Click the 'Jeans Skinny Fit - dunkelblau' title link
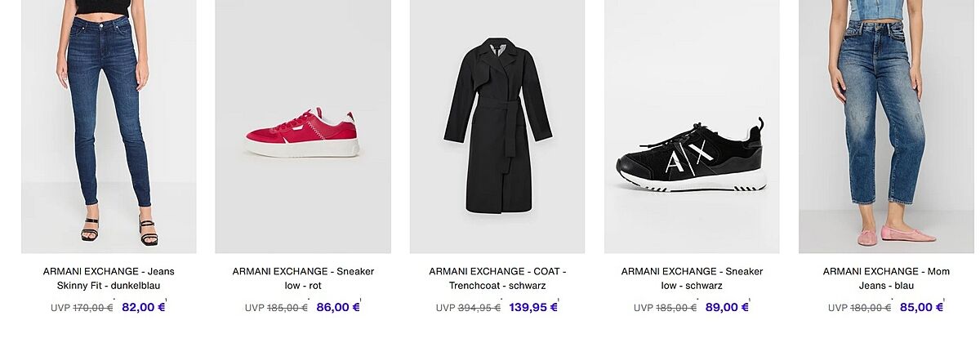Image resolution: width=980 pixels, height=347 pixels. [109, 278]
